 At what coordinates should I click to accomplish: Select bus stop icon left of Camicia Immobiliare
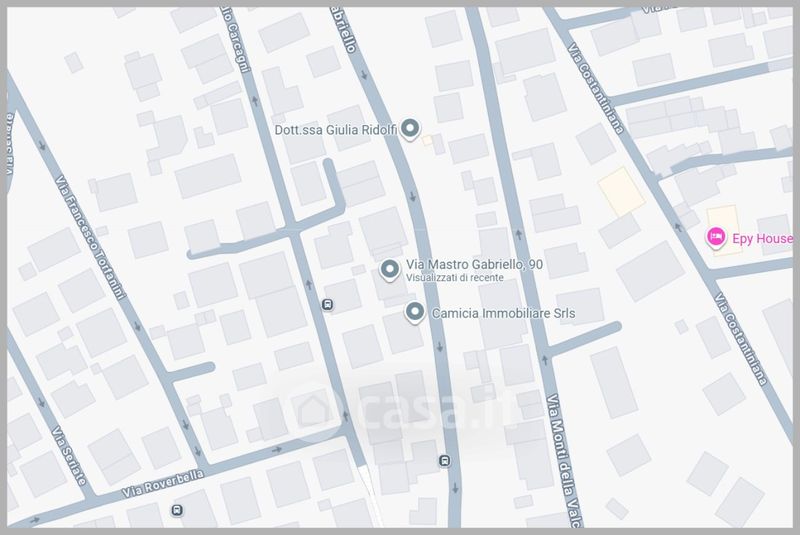pyautogui.click(x=327, y=305)
